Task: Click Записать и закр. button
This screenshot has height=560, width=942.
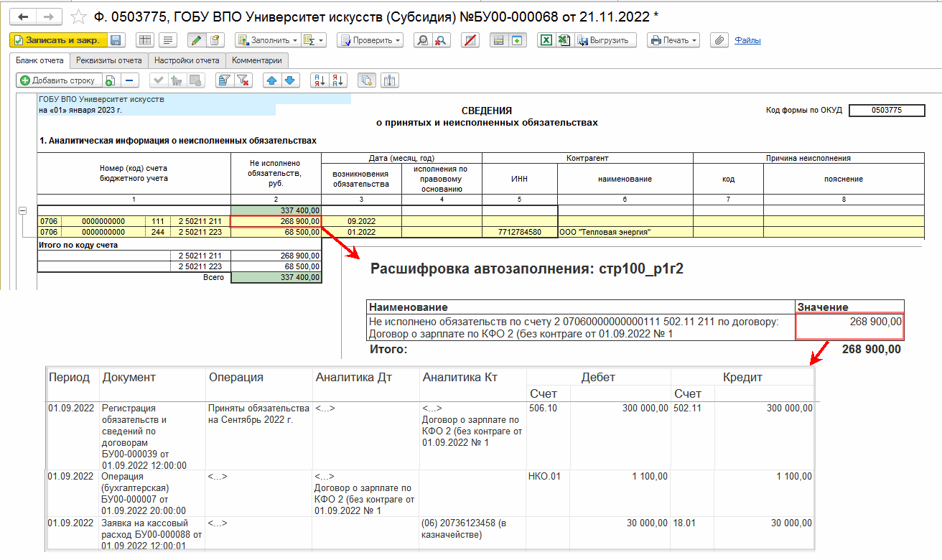Action: pyautogui.click(x=59, y=40)
